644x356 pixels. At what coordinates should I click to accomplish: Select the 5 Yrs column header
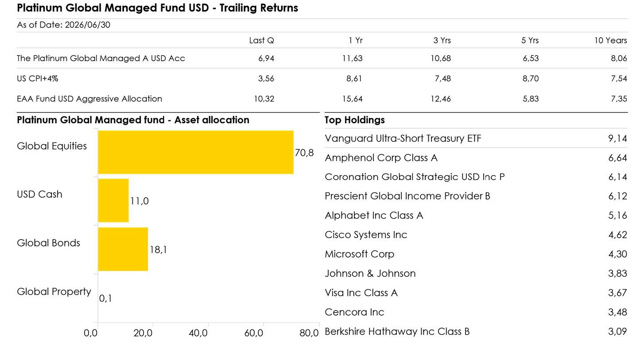coord(530,40)
